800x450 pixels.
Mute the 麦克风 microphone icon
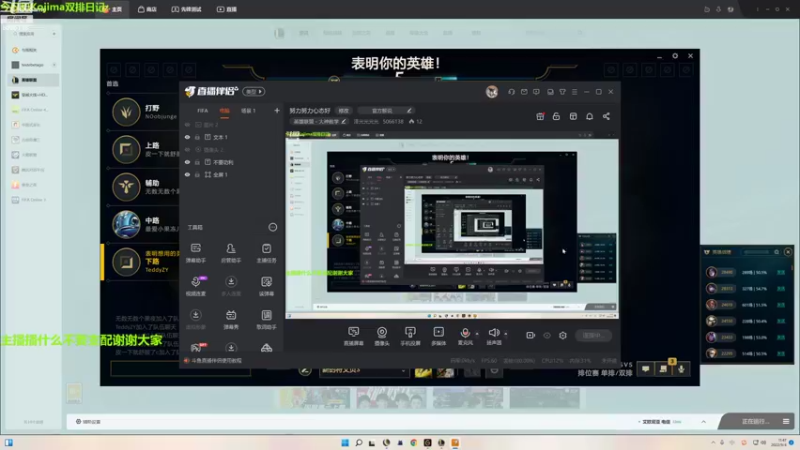[x=465, y=333]
